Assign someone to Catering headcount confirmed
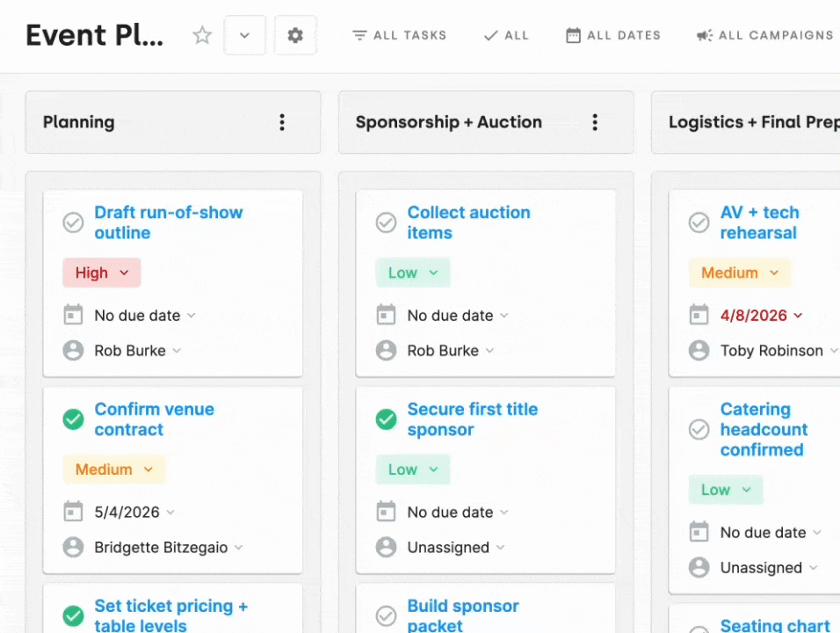840x633 pixels. click(769, 568)
